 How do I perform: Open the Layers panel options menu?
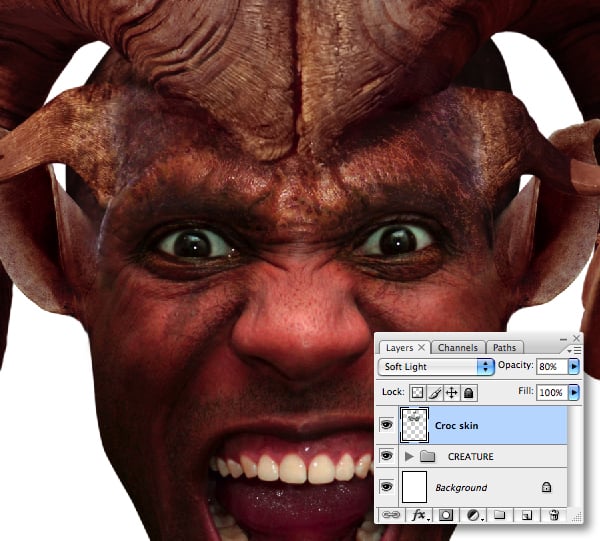point(573,350)
